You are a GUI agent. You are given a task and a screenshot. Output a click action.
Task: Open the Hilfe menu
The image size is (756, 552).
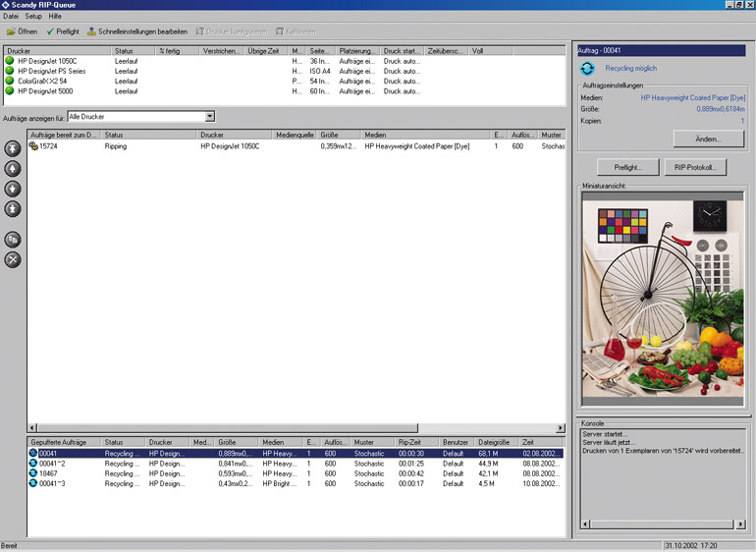click(x=55, y=17)
